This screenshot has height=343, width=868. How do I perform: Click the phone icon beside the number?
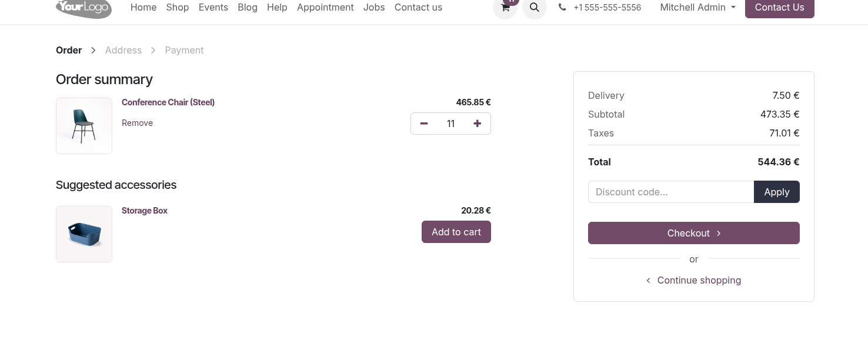[x=562, y=8]
